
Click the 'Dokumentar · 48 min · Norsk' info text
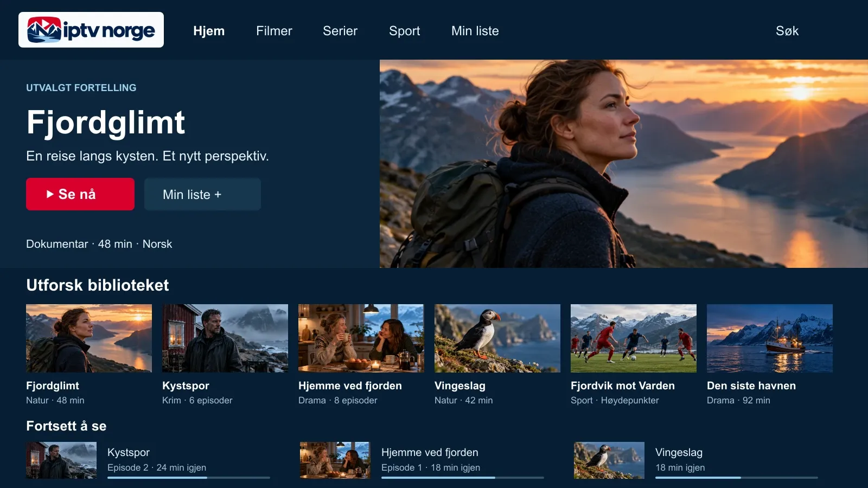[x=99, y=244]
